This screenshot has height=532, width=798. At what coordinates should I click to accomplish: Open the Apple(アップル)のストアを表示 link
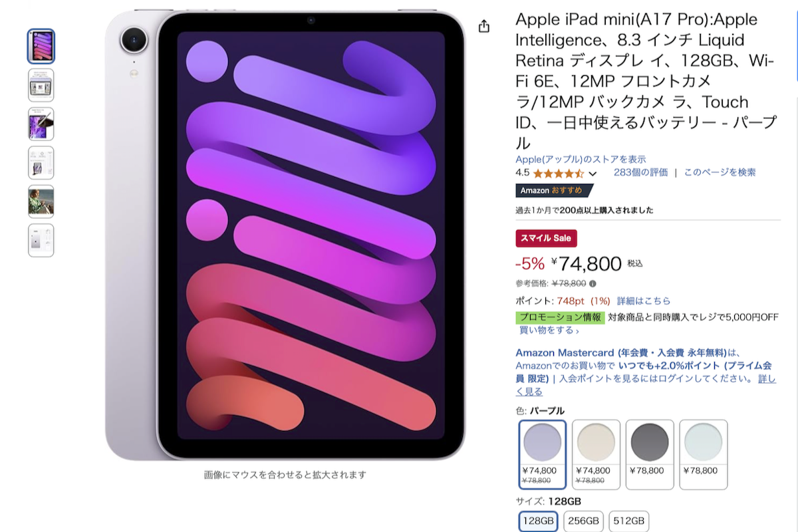coord(581,160)
